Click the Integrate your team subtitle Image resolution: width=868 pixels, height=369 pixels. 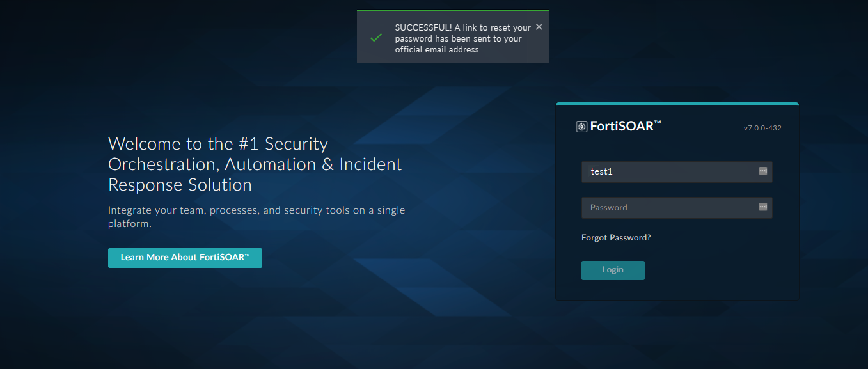point(256,216)
